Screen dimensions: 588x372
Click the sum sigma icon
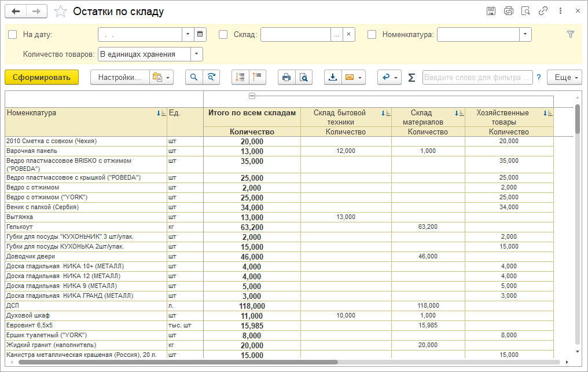pos(411,78)
